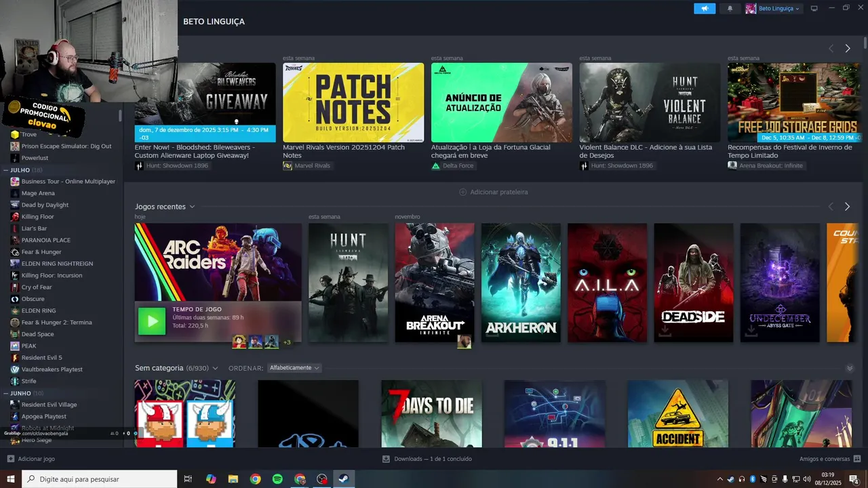Select Business Tour - Online Multiplayer

point(68,182)
